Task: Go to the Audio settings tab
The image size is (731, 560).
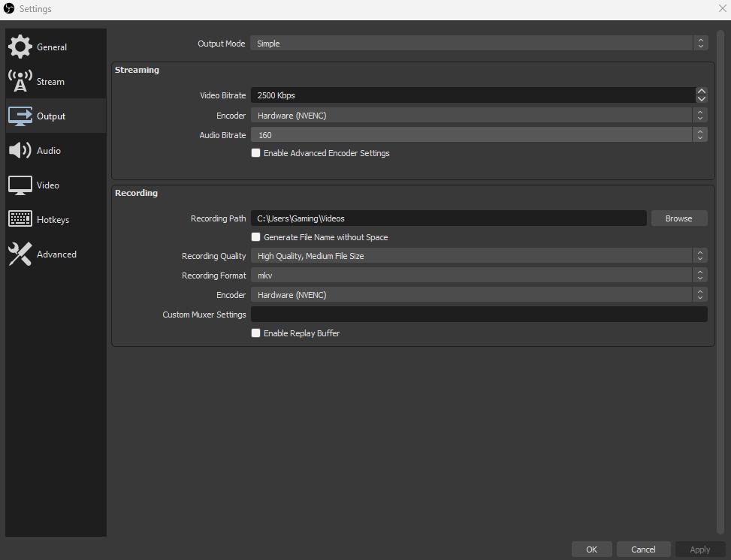Action: click(56, 150)
